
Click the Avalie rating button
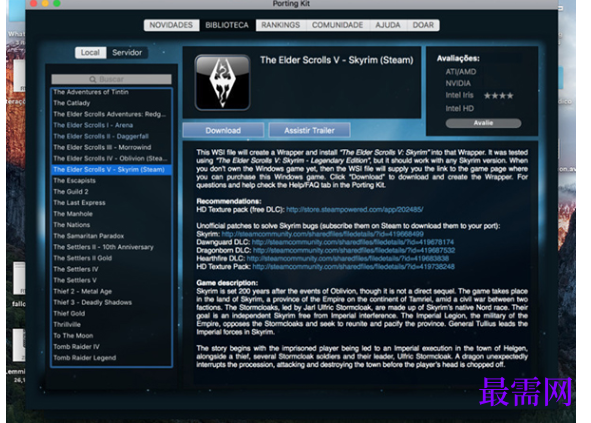click(484, 123)
